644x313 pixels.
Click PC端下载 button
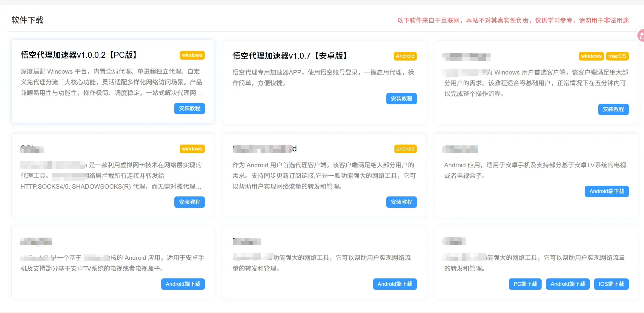[x=525, y=284]
